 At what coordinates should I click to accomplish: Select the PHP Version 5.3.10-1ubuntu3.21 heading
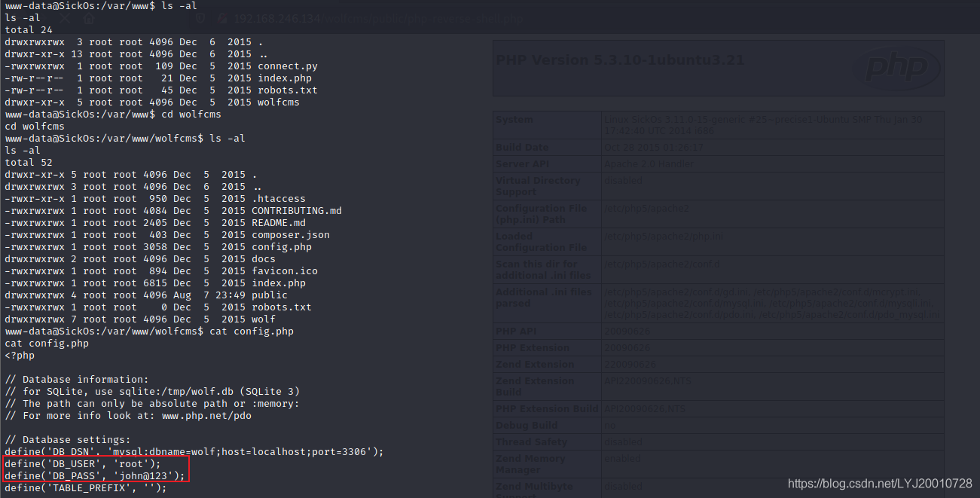pyautogui.click(x=620, y=60)
